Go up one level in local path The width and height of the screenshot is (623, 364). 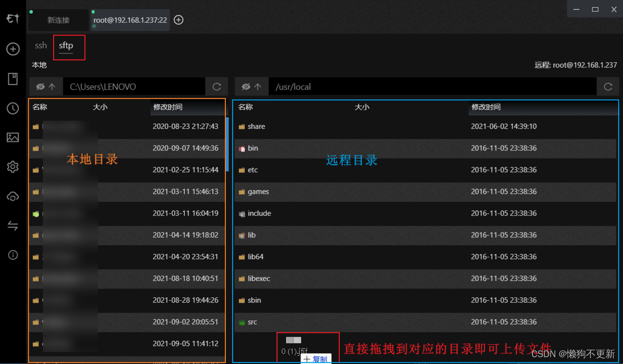[x=52, y=87]
